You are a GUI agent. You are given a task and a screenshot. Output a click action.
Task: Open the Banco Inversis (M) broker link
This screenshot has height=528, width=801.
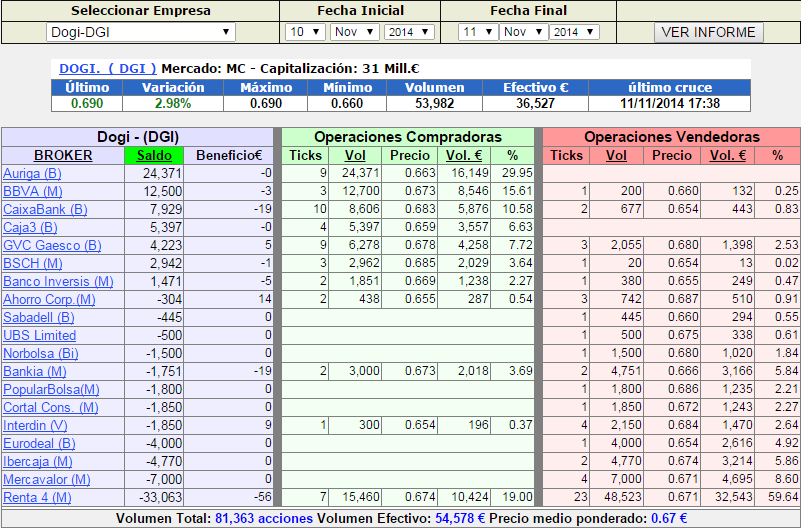click(x=58, y=281)
